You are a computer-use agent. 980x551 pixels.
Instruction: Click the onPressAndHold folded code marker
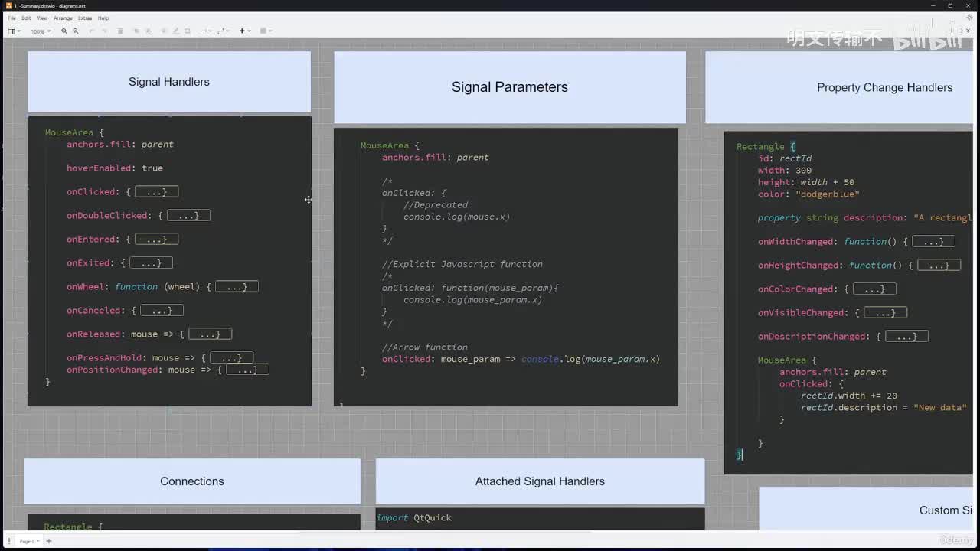(x=231, y=358)
